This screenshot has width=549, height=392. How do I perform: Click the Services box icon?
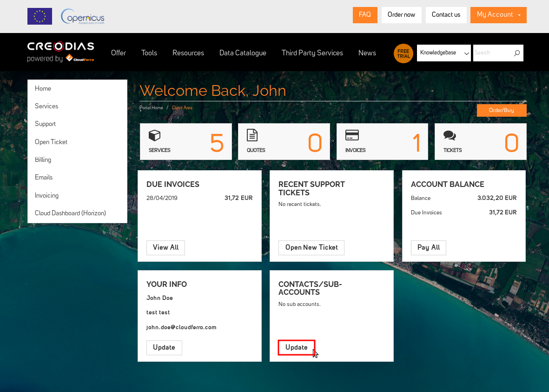coord(154,135)
